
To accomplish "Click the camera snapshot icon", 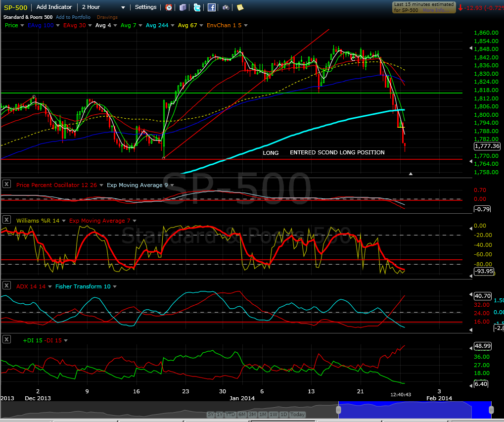I will (x=226, y=7).
